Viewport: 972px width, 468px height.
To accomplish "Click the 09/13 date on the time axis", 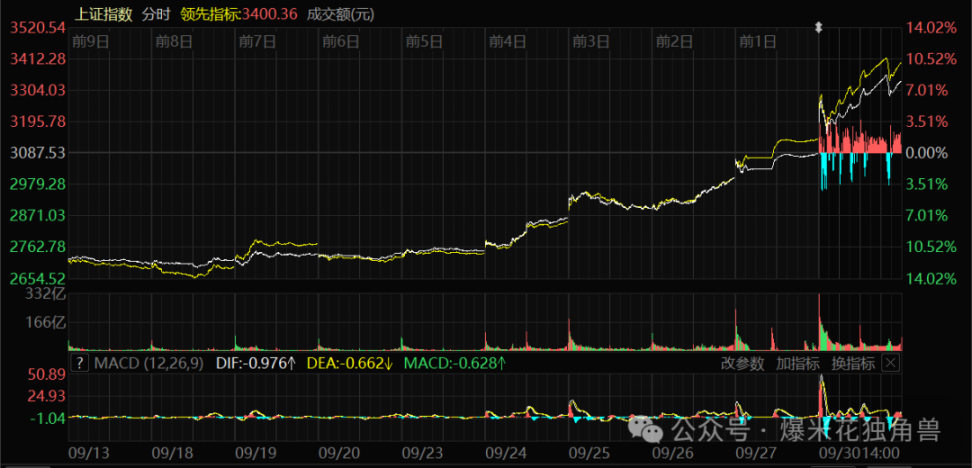I will click(x=87, y=452).
